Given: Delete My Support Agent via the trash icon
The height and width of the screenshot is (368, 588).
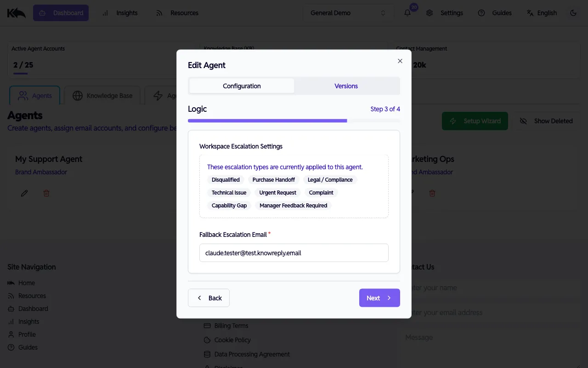Looking at the screenshot, I should tap(46, 193).
